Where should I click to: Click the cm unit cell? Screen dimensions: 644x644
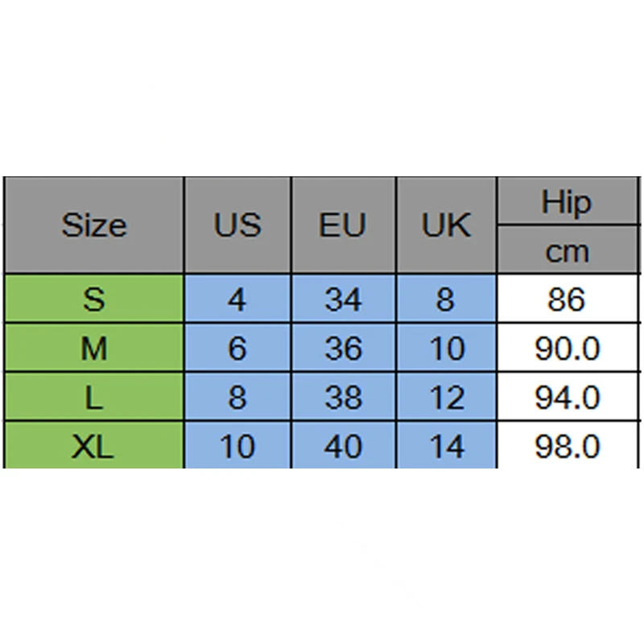566,251
